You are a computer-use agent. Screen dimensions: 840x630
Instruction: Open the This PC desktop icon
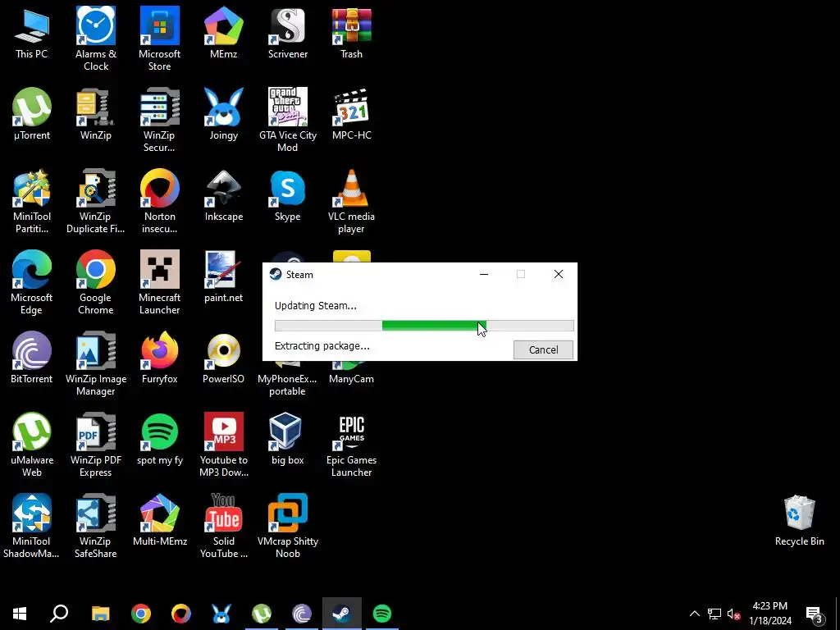pos(32,33)
